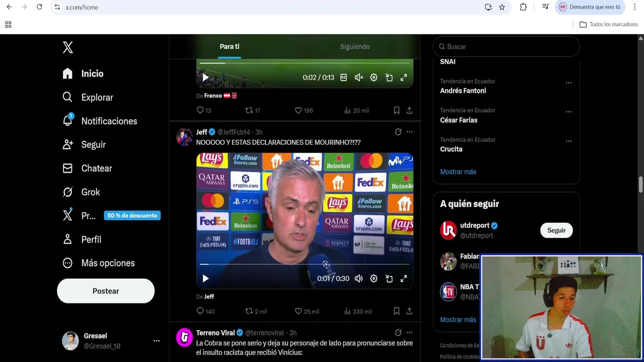The height and width of the screenshot is (362, 644).
Task: Like Jeff's post with 25 mil likes
Action: coord(307,311)
